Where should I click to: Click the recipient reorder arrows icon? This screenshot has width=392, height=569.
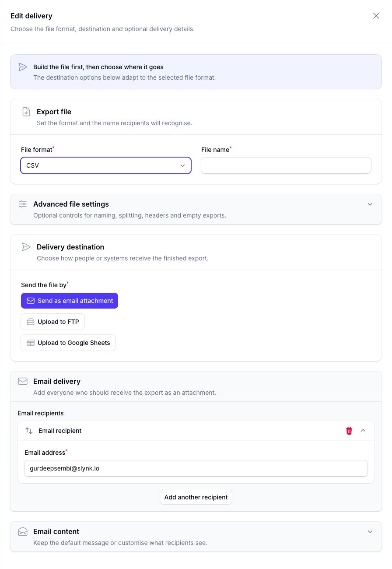coord(29,431)
